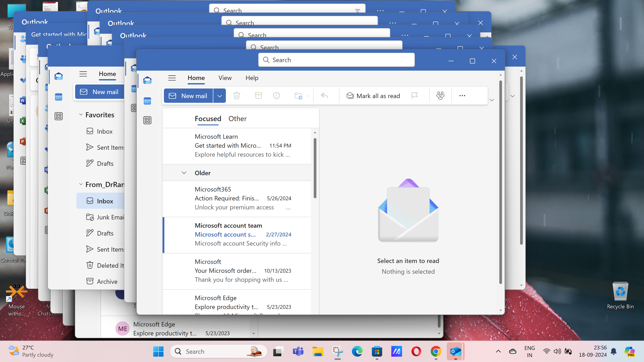The image size is (644, 362).
Task: Expand the ribbon with chevron at right
Action: 492,100
